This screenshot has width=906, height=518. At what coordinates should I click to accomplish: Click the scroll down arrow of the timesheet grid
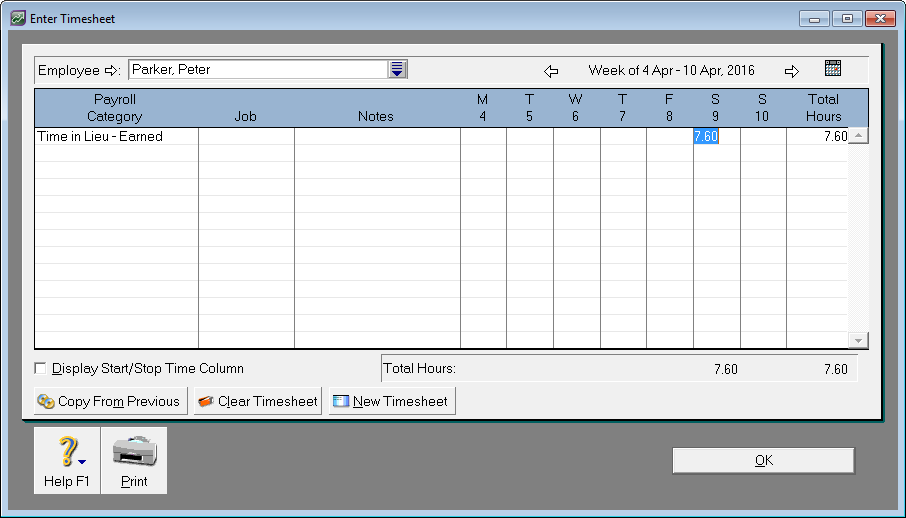point(858,341)
